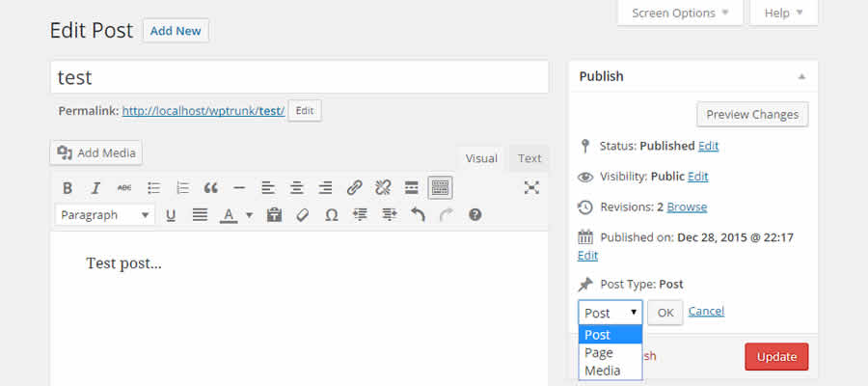This screenshot has height=386, width=868.
Task: Open the special character Omega picker
Action: pos(331,215)
